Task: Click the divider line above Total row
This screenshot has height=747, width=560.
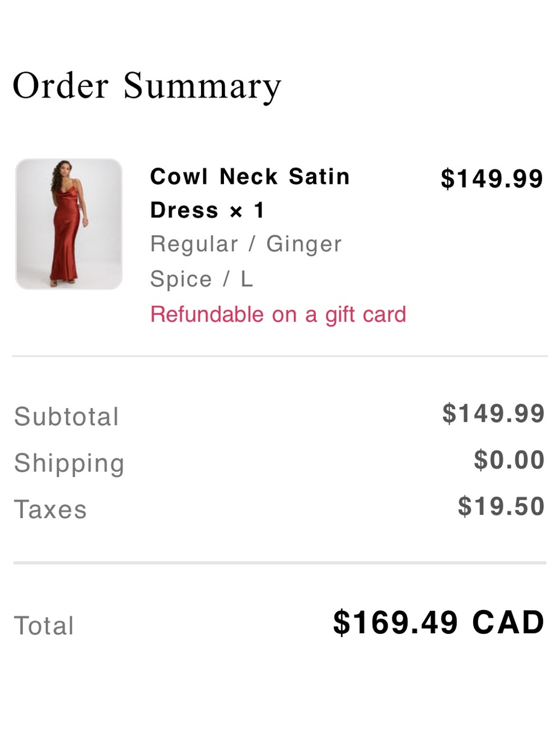Action: pos(280,563)
